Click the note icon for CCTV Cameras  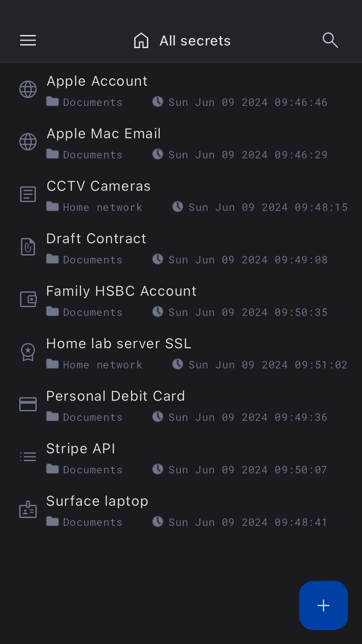28,194
